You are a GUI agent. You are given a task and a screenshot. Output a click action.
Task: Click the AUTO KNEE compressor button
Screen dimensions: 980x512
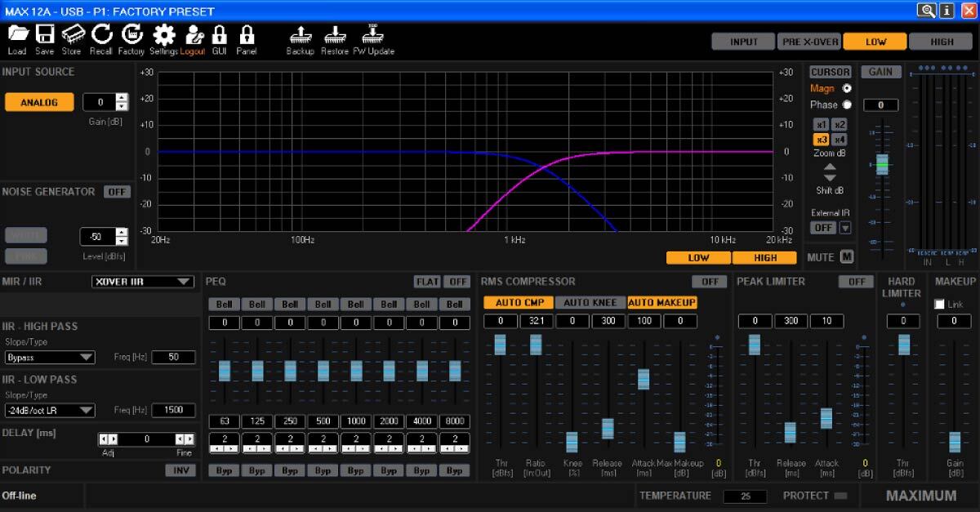tap(591, 303)
